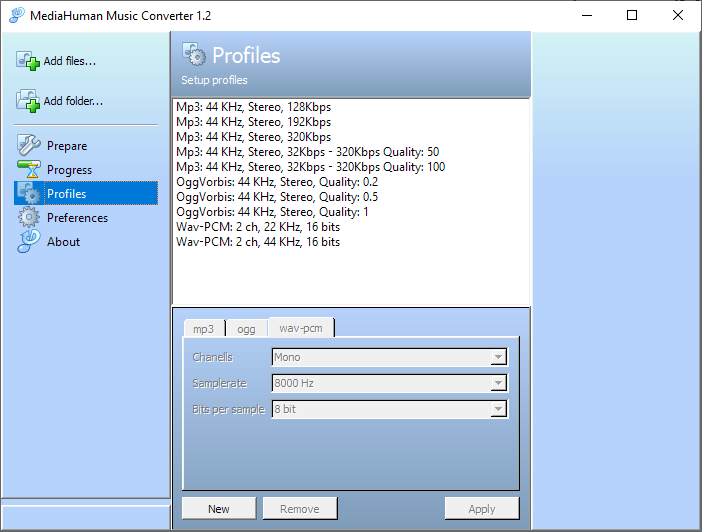Click the Preferences gear icon
702x532 pixels.
[29, 218]
